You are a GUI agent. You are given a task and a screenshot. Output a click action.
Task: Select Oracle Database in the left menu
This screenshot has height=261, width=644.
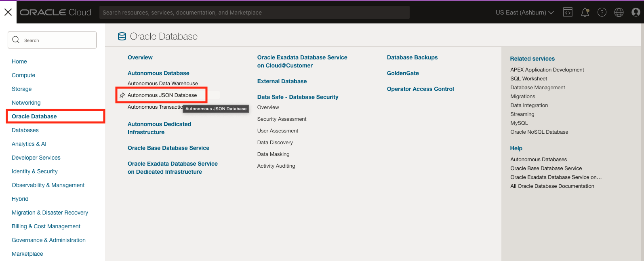click(34, 116)
